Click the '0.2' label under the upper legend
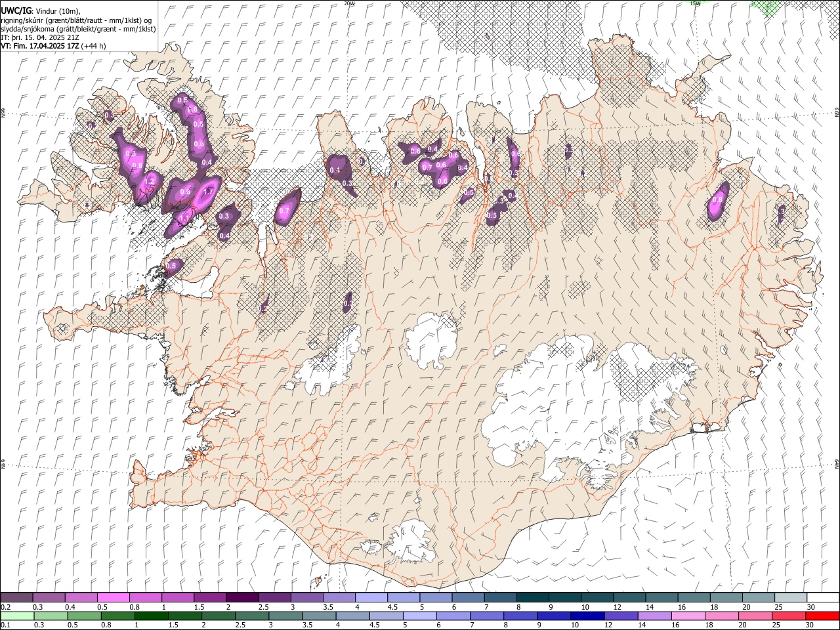The height and width of the screenshot is (630, 840). [x=5, y=607]
